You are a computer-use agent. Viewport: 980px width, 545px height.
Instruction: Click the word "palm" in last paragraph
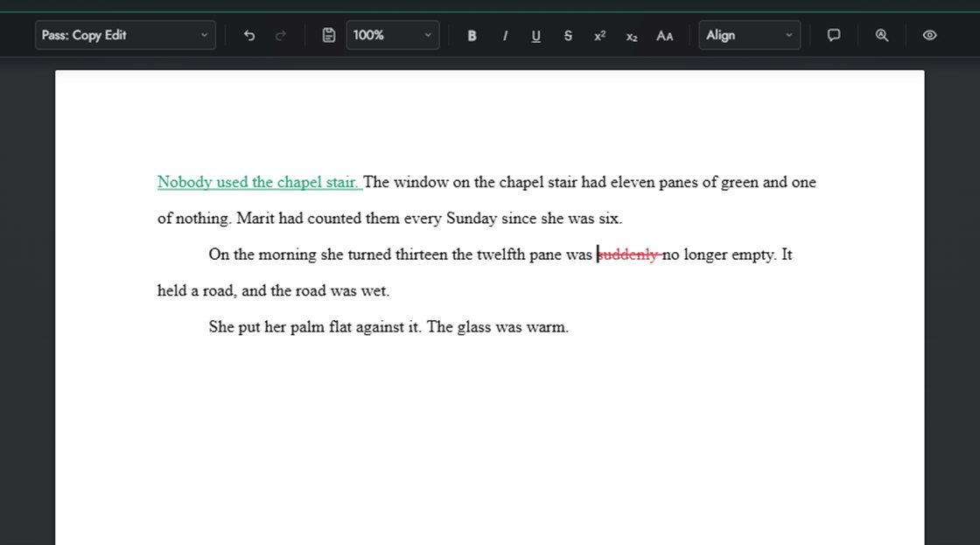click(307, 327)
